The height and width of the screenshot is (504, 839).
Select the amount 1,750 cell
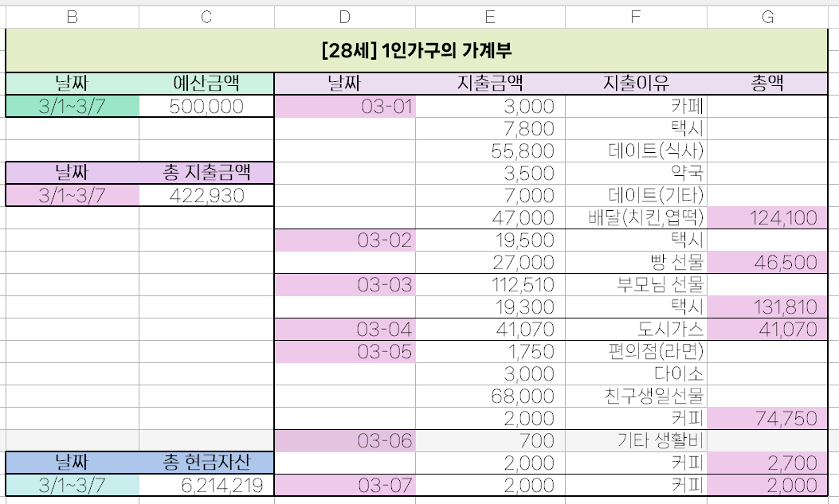(490, 351)
